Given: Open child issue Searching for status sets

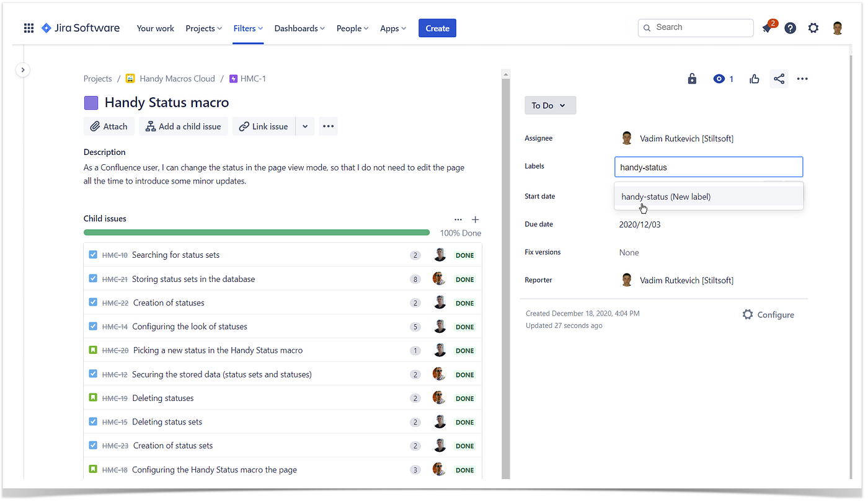Looking at the screenshot, I should click(x=175, y=255).
